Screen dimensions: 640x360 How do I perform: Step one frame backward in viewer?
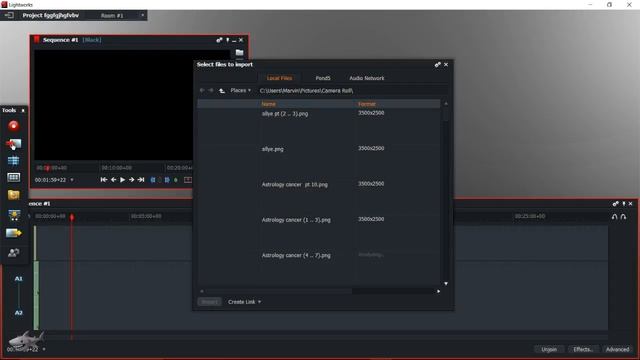pyautogui.click(x=113, y=180)
